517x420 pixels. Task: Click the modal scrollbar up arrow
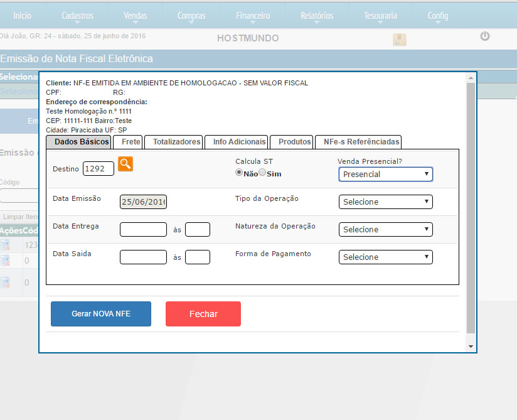(471, 78)
